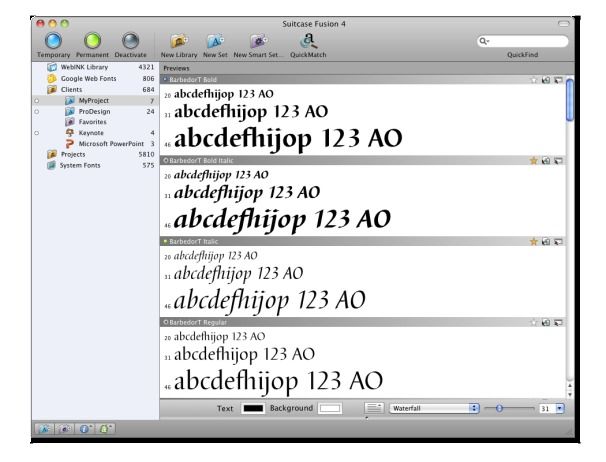
Task: Toggle activation dot for BarbedorT Bold Italic
Action: pyautogui.click(x=165, y=160)
